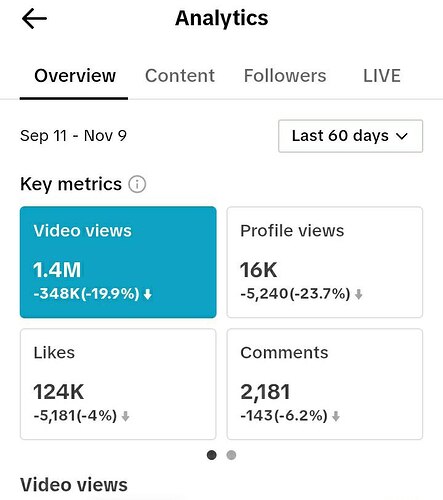Tap the back arrow icon
Viewport: 443px width, 500px height.
[34, 19]
